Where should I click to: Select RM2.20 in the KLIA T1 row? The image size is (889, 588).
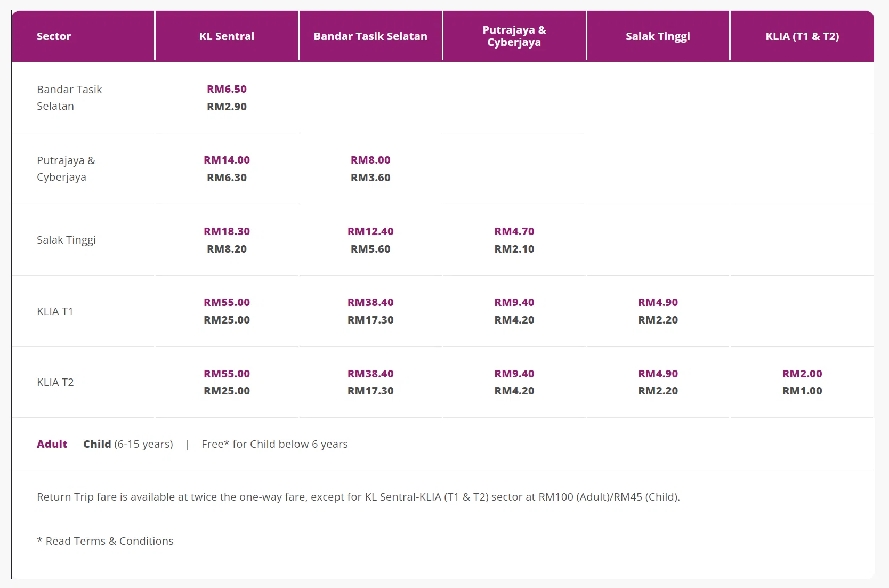tap(658, 320)
